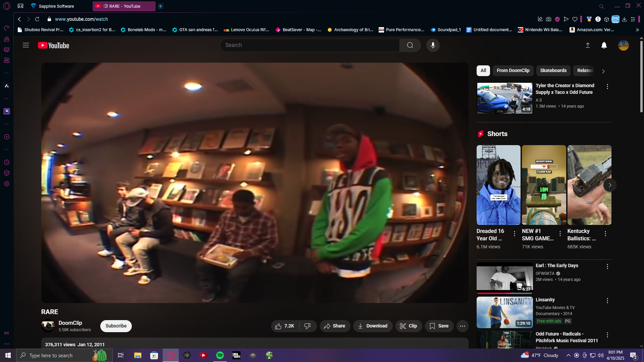Click the upload/create video icon
The image size is (644, 362).
588,45
